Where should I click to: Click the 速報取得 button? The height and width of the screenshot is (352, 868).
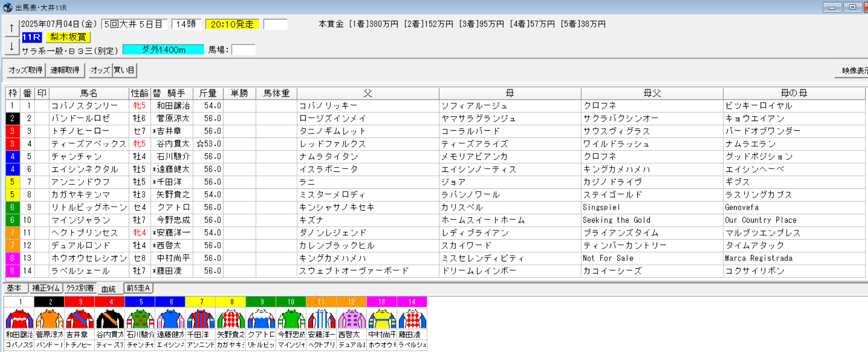[x=65, y=70]
